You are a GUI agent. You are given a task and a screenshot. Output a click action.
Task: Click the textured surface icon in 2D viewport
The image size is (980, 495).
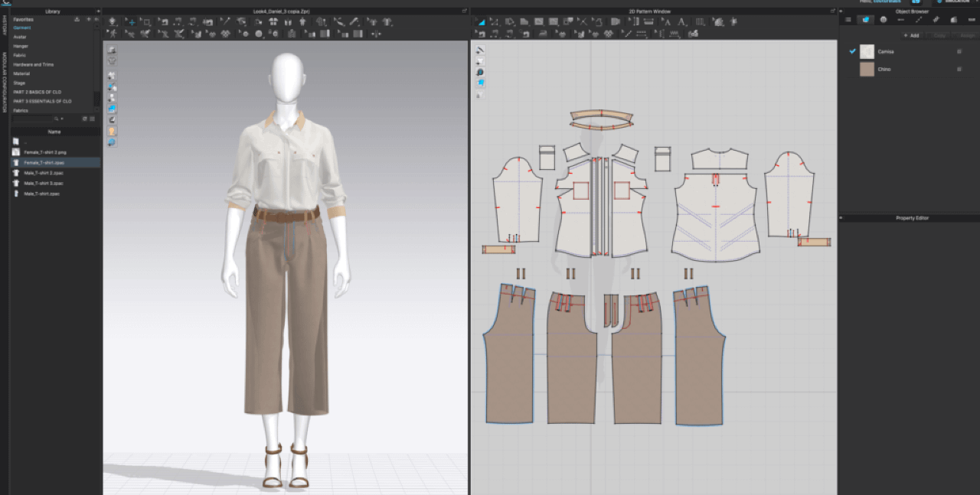(480, 83)
